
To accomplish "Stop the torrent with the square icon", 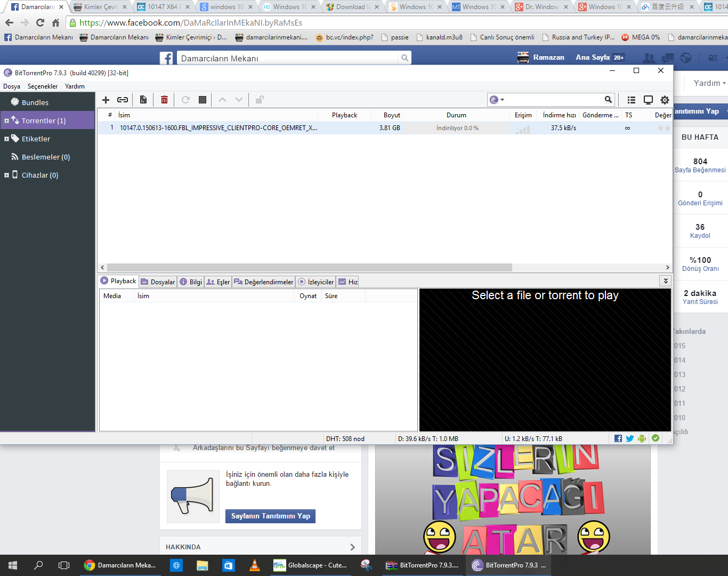I will (203, 100).
